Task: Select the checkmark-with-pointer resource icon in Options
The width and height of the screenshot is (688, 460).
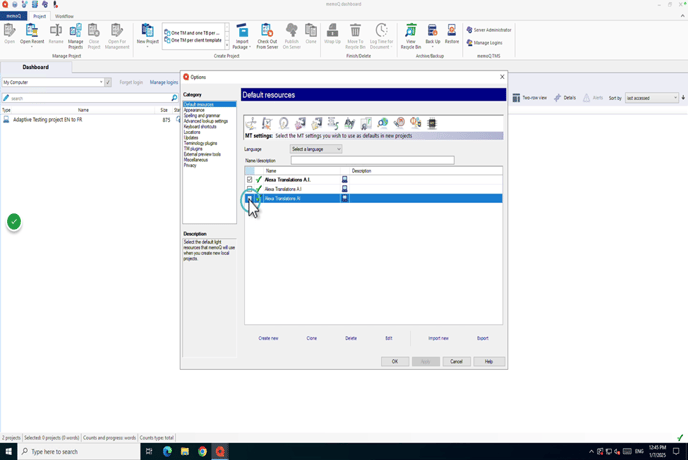Action: tap(267, 124)
